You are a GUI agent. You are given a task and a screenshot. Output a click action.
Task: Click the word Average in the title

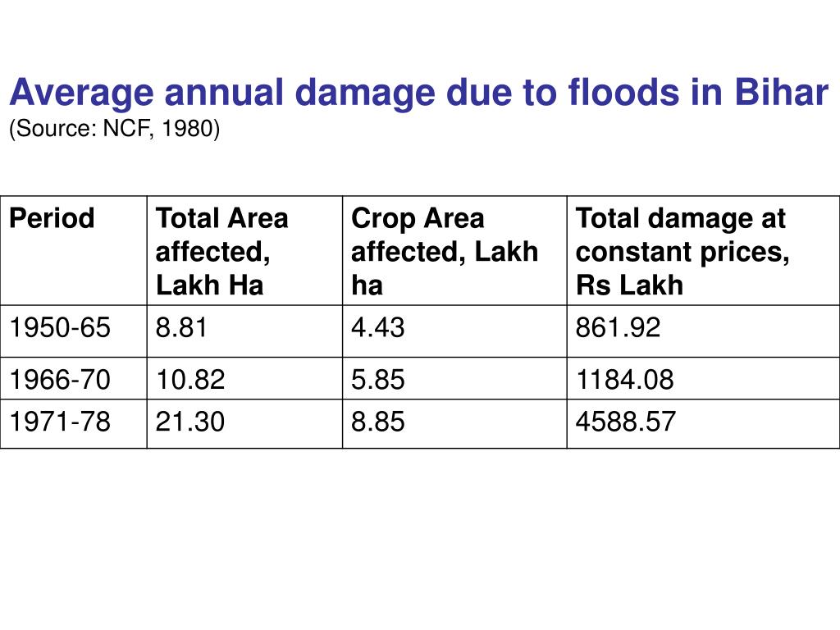(81, 93)
